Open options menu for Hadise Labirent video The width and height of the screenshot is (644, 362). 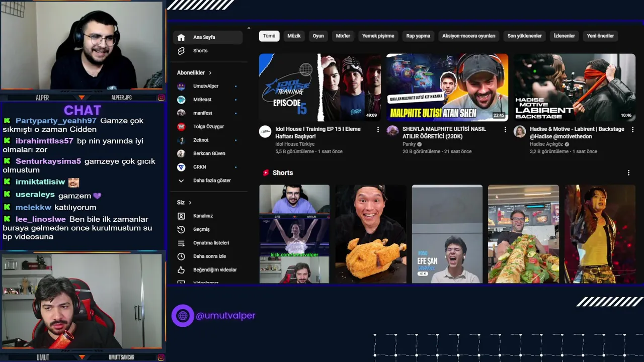tap(632, 129)
